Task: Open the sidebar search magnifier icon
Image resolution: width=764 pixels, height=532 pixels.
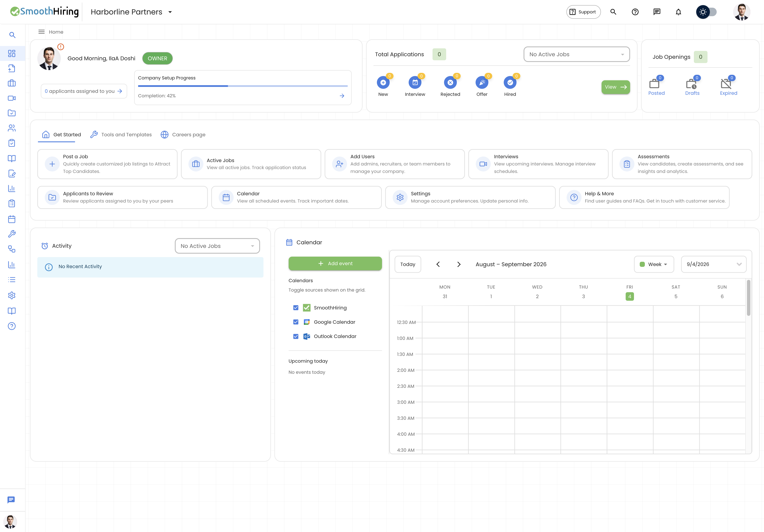Action: click(x=12, y=35)
